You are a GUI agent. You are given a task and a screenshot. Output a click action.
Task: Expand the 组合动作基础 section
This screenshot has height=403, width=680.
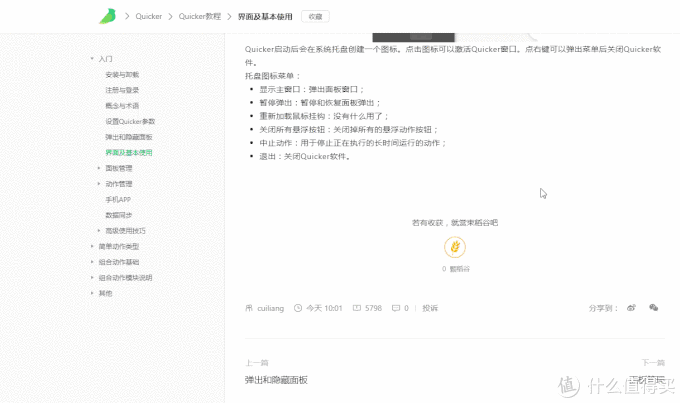click(x=92, y=262)
